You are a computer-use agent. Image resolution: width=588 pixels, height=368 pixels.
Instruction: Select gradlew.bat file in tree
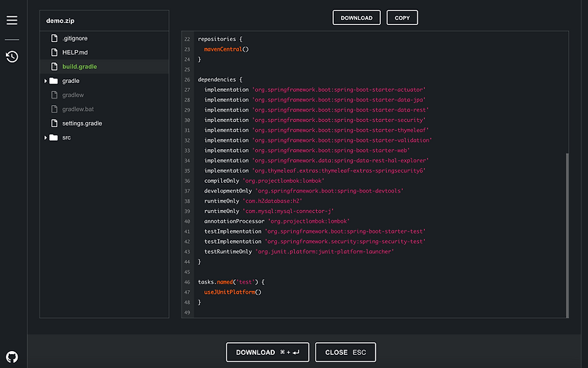point(78,109)
